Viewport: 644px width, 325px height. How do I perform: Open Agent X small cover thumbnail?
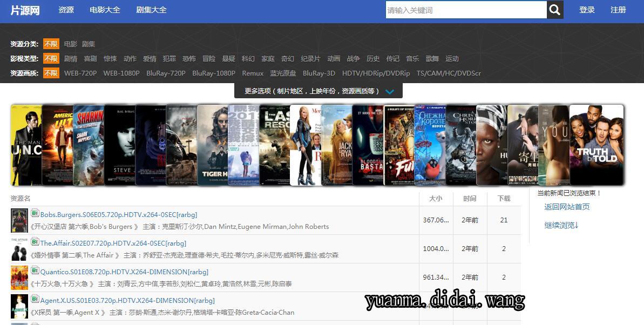[19, 307]
